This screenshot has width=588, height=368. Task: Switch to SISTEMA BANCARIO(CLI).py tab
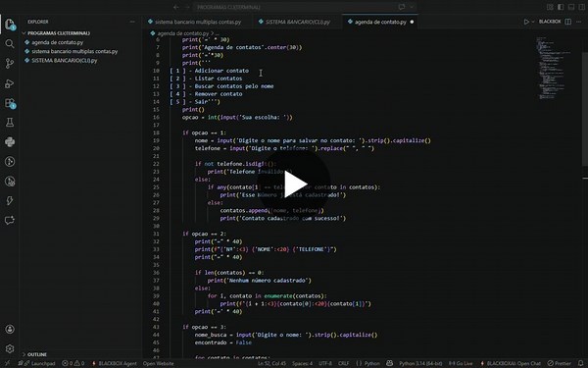297,22
